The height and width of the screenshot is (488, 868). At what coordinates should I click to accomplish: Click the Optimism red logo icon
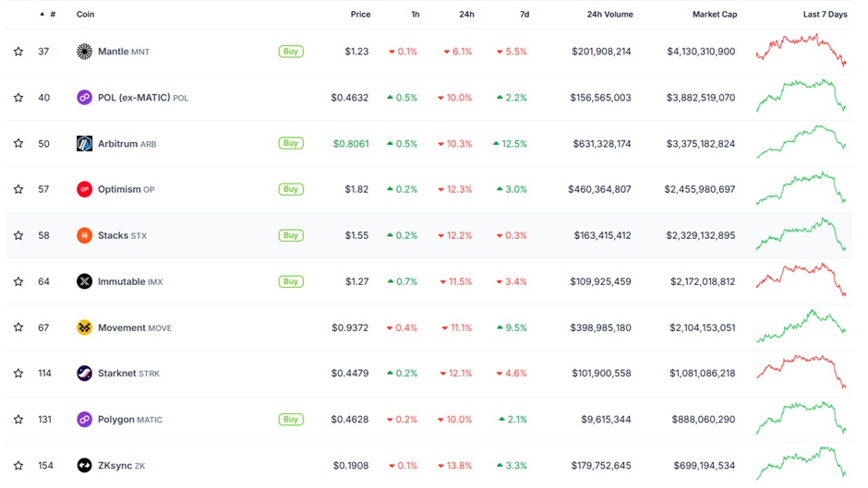tap(84, 189)
